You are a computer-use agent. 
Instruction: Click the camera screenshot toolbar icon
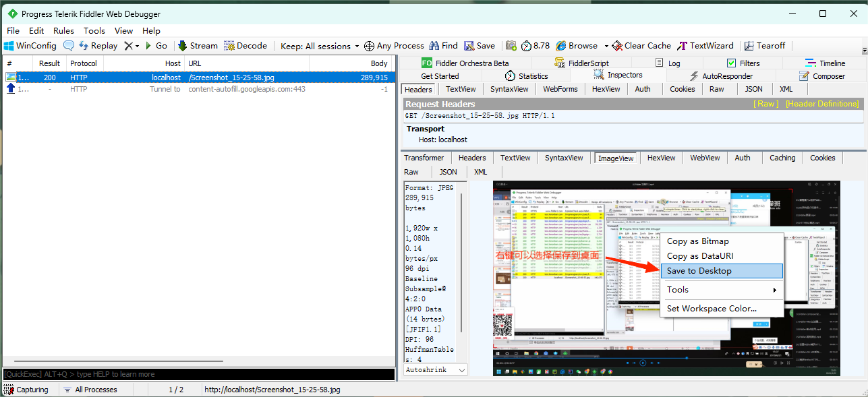pos(511,46)
